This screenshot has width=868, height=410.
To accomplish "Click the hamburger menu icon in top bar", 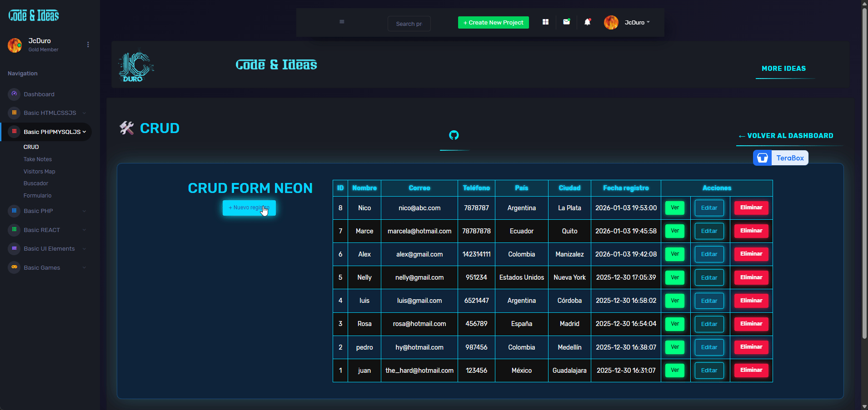I will [x=342, y=22].
